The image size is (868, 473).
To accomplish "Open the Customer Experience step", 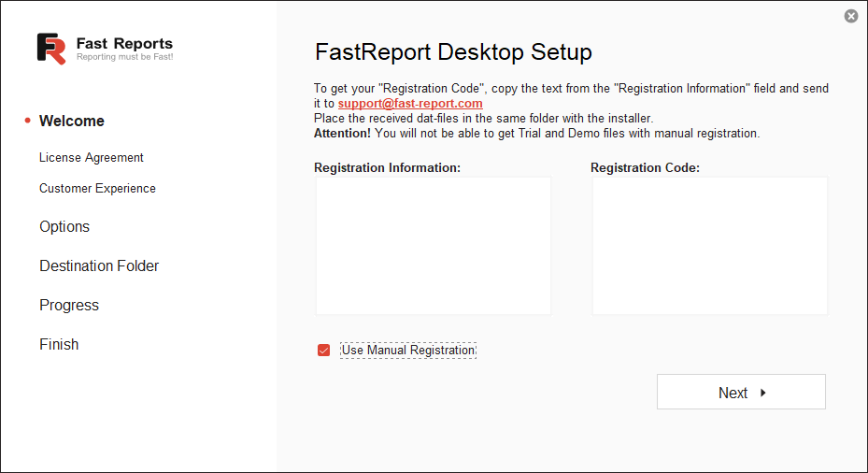I will tap(97, 189).
